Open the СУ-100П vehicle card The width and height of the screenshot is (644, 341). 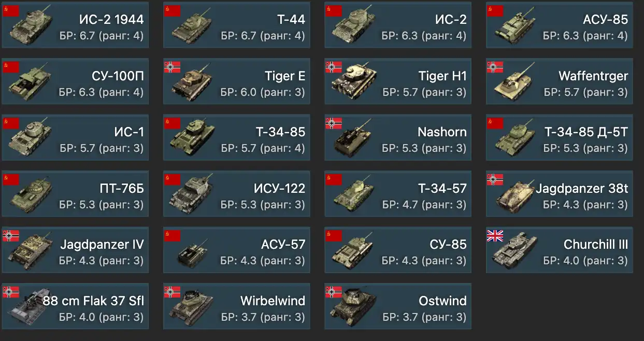[75, 81]
